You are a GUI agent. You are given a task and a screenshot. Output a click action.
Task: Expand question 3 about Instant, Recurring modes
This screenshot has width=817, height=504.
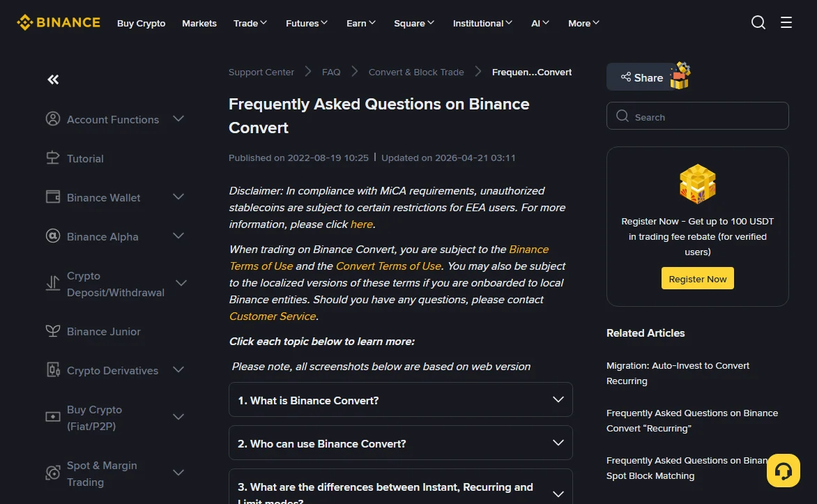tap(400, 487)
